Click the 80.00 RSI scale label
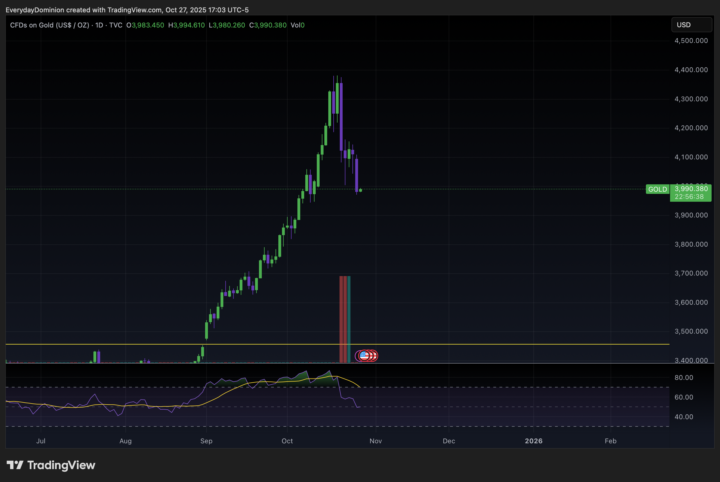The width and height of the screenshot is (720, 482). pyautogui.click(x=683, y=377)
